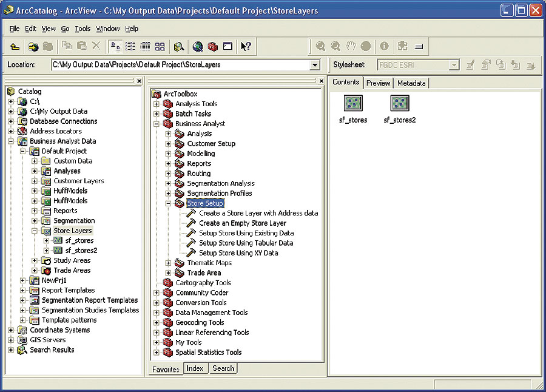Select the Community Coder toolbox

tap(202, 292)
